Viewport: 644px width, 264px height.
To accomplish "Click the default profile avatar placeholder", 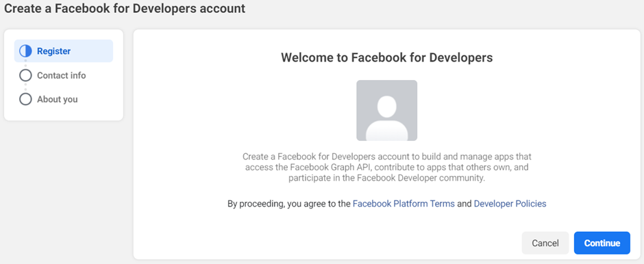I will pyautogui.click(x=387, y=110).
